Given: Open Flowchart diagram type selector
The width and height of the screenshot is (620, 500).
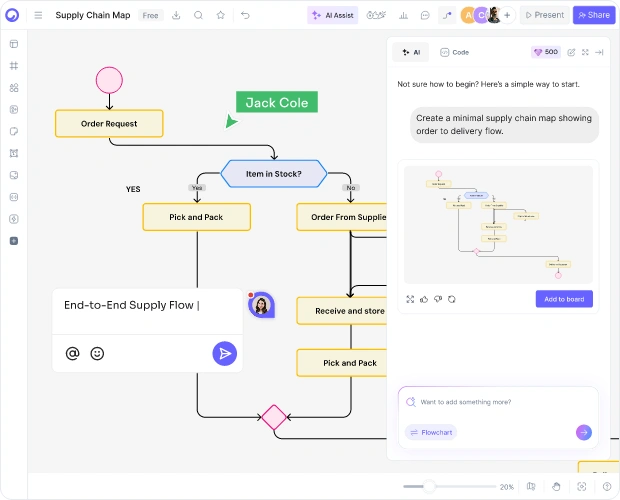Looking at the screenshot, I should point(431,432).
